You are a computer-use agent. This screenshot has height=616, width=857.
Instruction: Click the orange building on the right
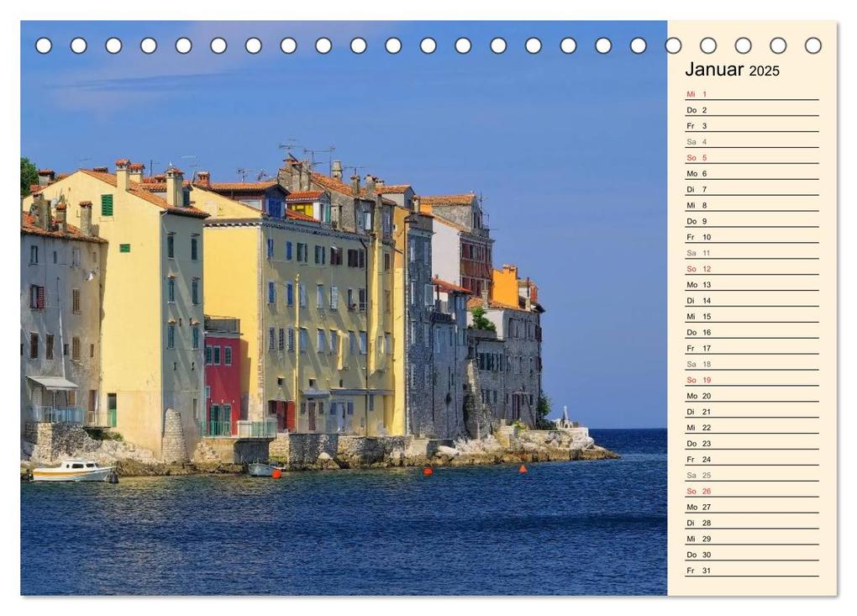[506, 286]
